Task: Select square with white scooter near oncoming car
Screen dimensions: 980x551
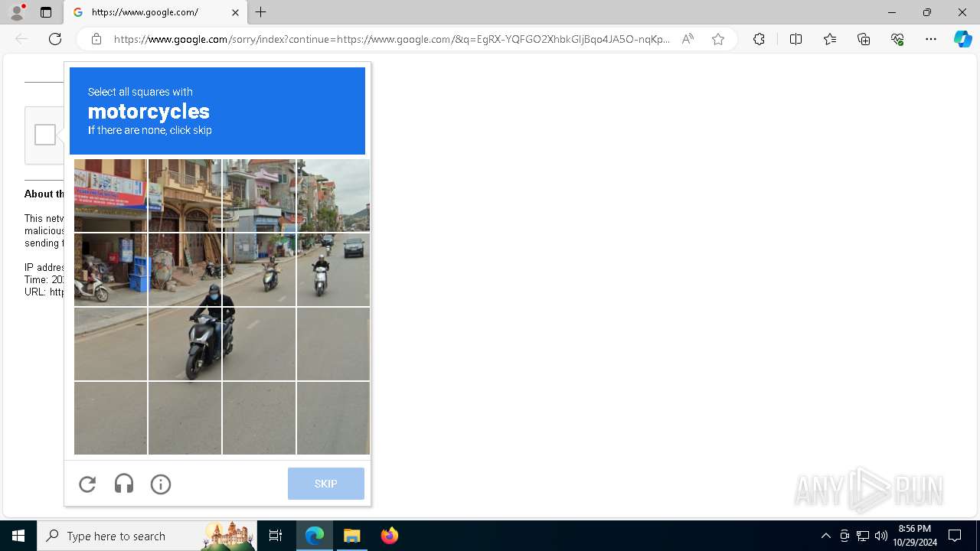Action: 333,269
